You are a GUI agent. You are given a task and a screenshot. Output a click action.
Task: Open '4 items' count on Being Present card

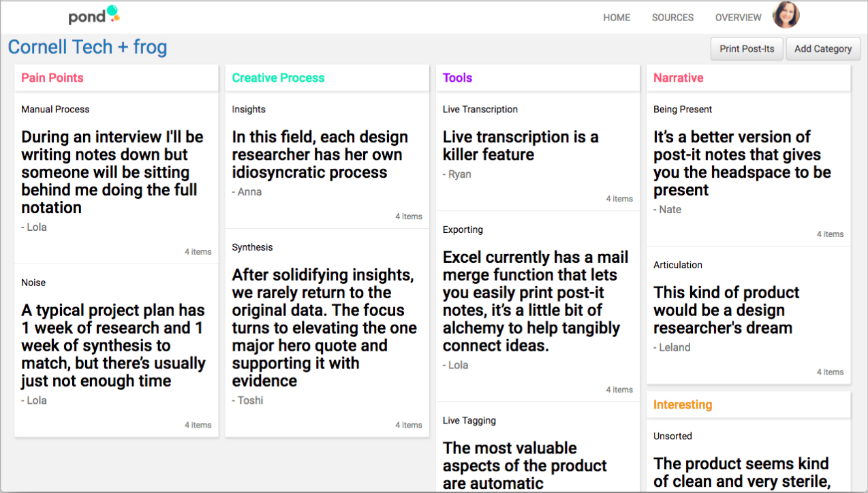831,234
